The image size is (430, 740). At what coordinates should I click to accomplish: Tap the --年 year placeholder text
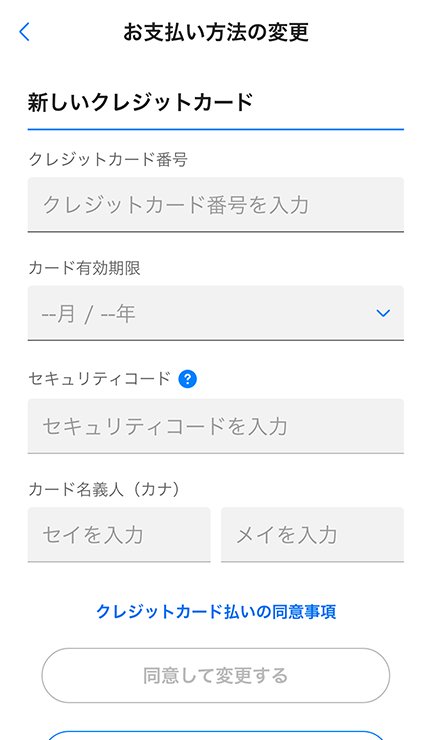118,313
